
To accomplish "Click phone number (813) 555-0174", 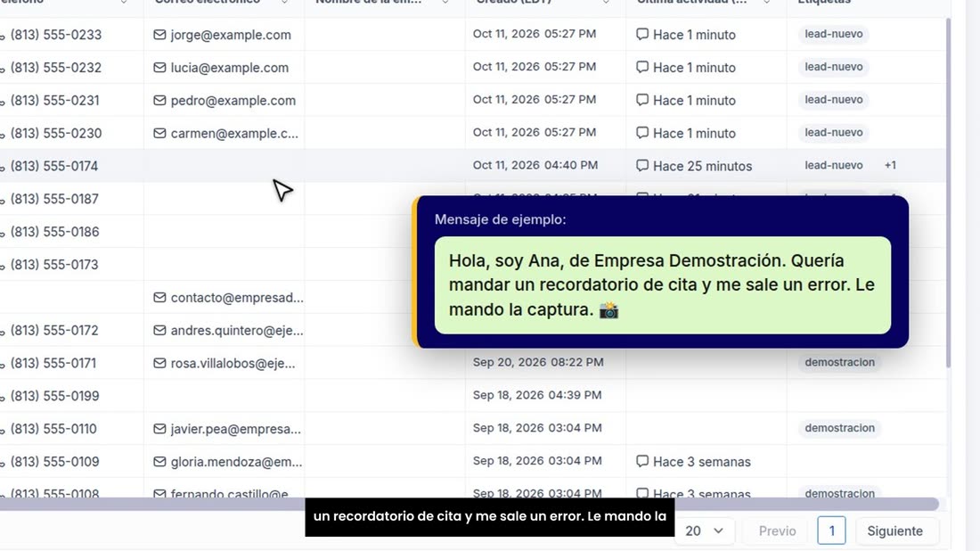I will (53, 167).
